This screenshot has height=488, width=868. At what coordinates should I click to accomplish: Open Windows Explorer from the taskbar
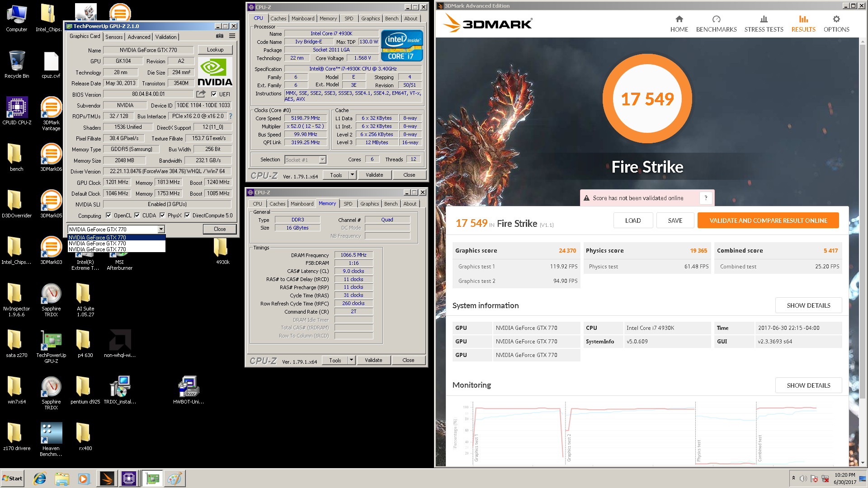pyautogui.click(x=62, y=479)
